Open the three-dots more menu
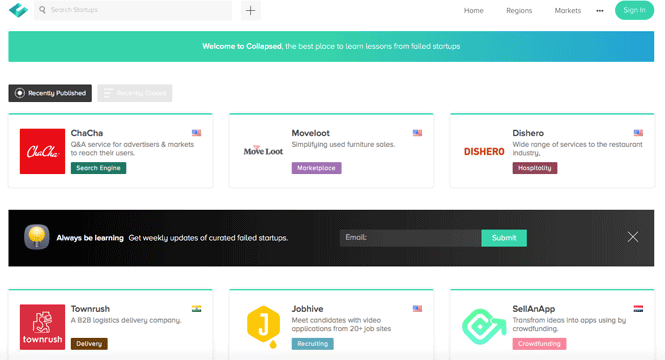 (x=600, y=11)
